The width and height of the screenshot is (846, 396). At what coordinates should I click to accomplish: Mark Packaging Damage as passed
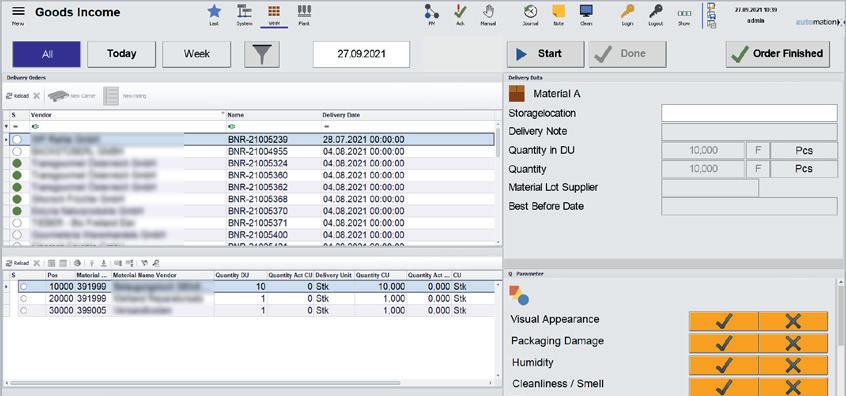(x=724, y=343)
